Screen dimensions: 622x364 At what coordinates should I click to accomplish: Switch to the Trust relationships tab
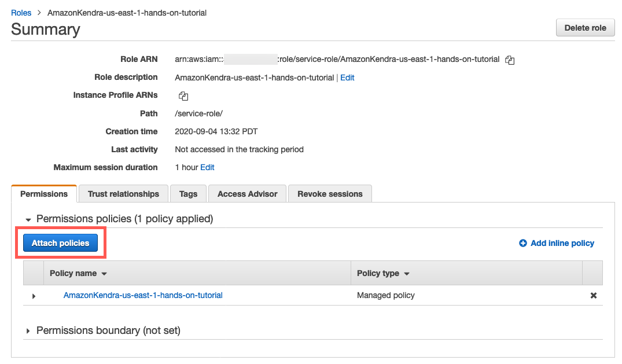click(x=123, y=194)
